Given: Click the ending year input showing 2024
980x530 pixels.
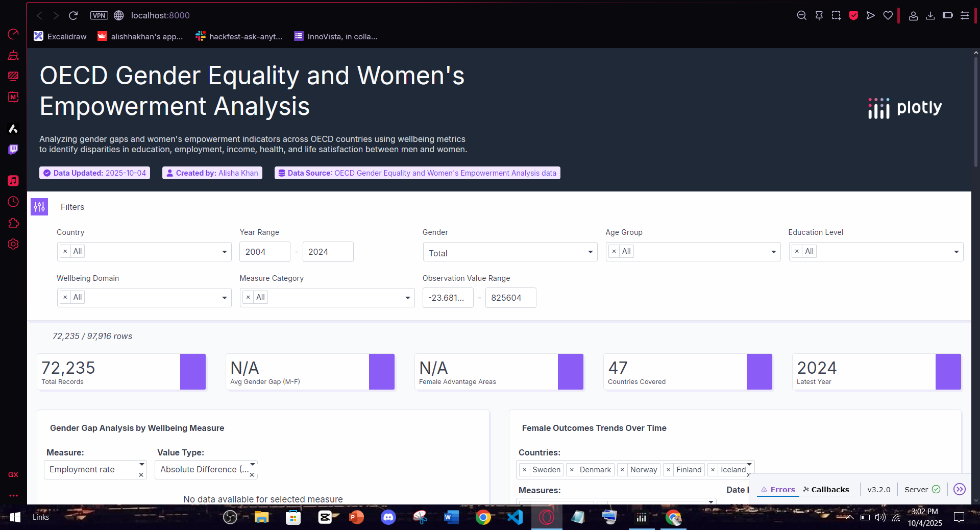Looking at the screenshot, I should [x=328, y=252].
